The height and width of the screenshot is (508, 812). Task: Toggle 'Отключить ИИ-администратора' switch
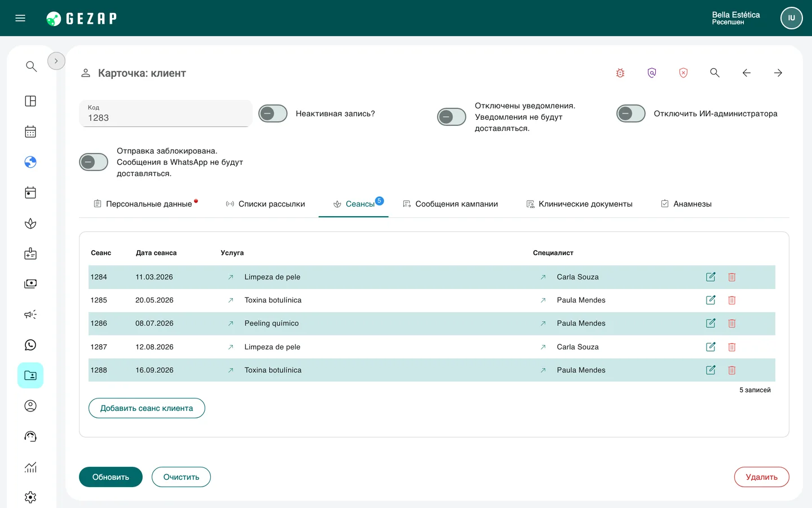(x=631, y=113)
